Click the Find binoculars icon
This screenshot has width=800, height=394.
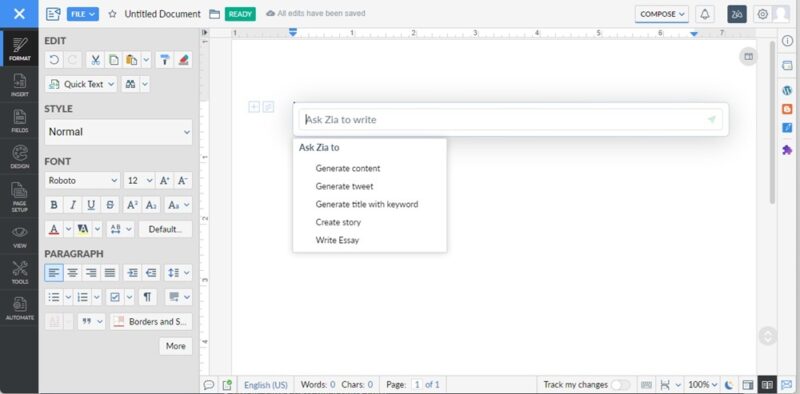pos(130,84)
